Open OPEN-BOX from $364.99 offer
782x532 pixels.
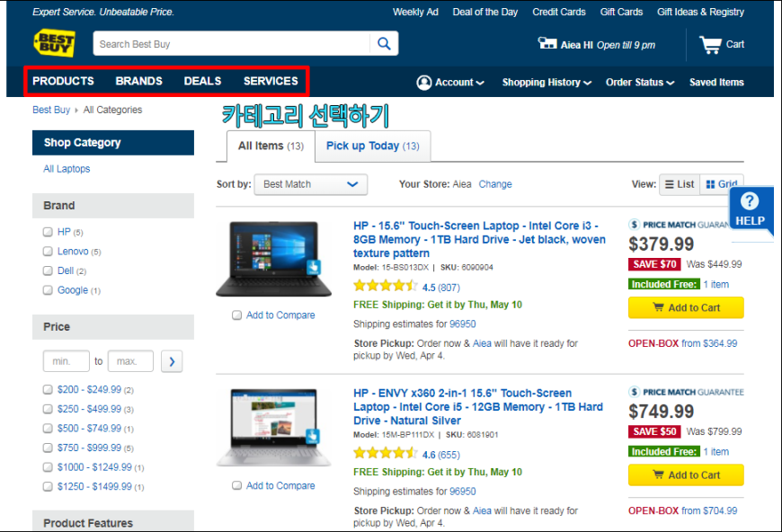683,343
